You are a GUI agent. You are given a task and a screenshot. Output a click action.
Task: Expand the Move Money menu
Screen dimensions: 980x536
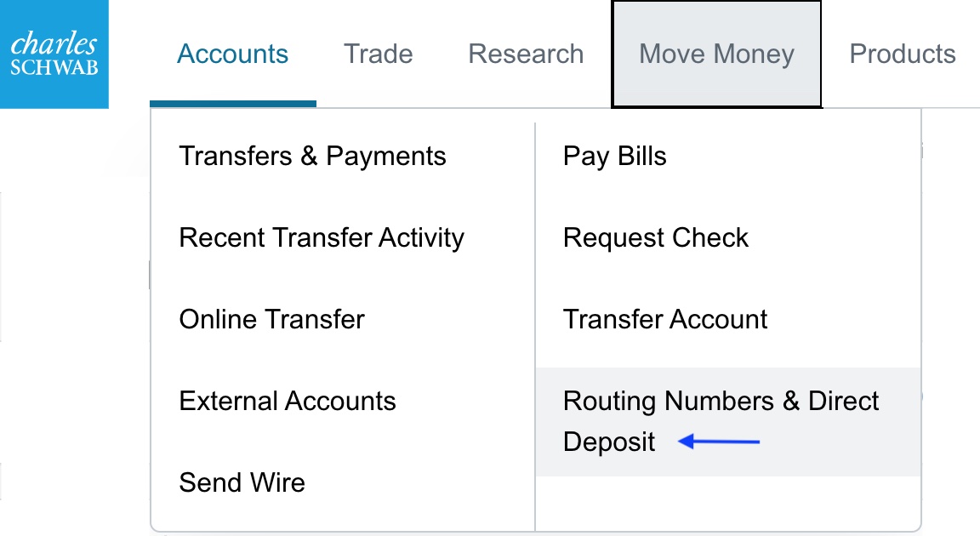716,54
